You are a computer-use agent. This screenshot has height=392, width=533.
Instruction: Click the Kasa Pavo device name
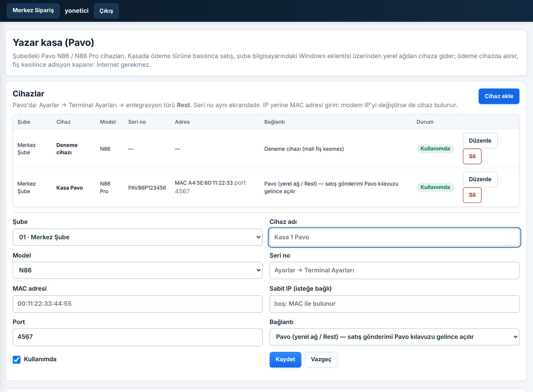[69, 188]
